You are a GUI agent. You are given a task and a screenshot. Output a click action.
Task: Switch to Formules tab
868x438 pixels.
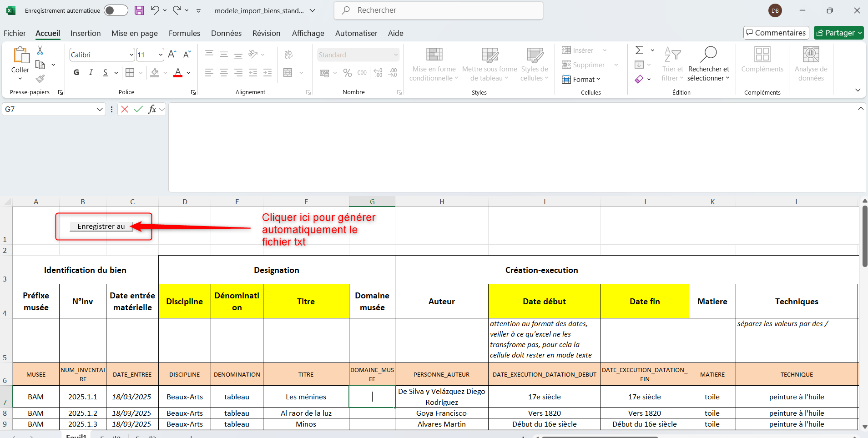(184, 33)
